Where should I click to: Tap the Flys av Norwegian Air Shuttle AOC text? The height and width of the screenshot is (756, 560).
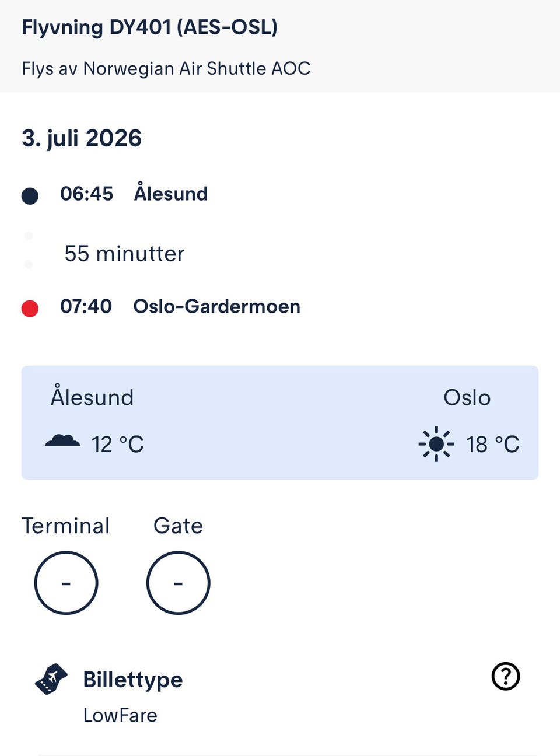[x=166, y=68]
